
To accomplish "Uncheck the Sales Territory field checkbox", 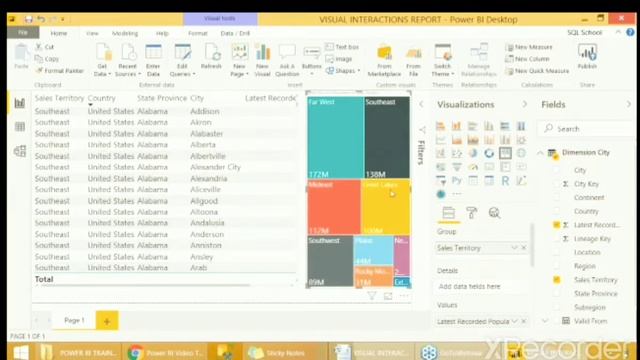I will tap(556, 280).
